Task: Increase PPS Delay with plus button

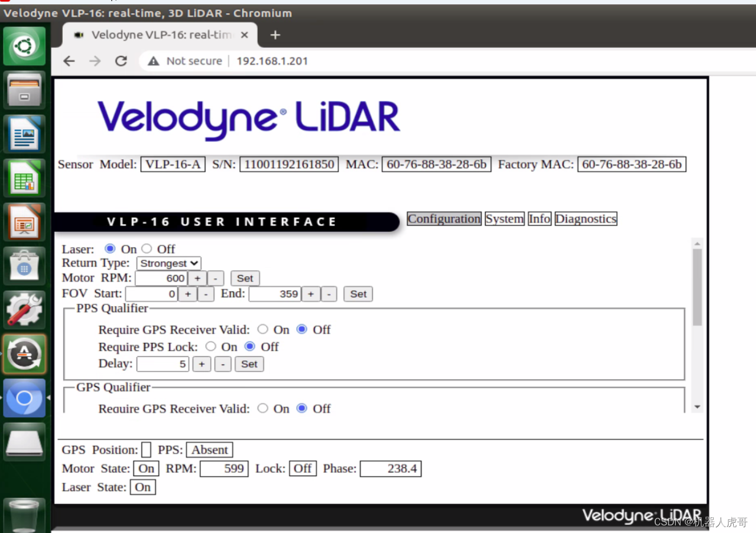Action: [201, 364]
